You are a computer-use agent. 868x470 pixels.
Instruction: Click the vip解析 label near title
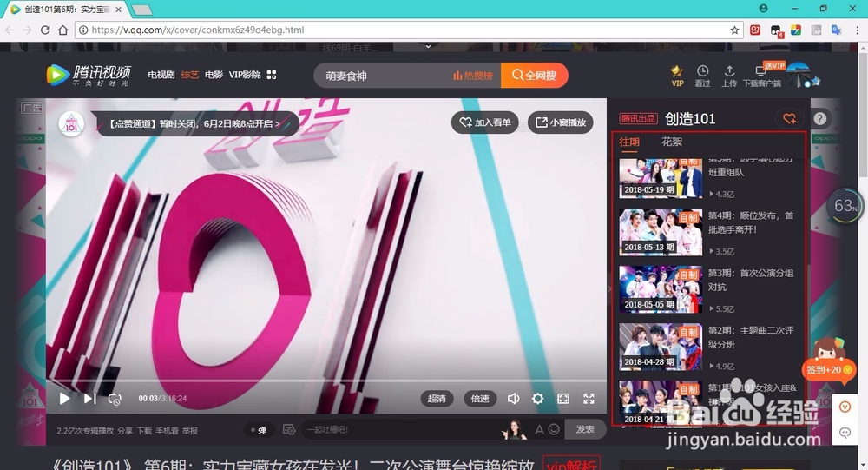pos(571,464)
